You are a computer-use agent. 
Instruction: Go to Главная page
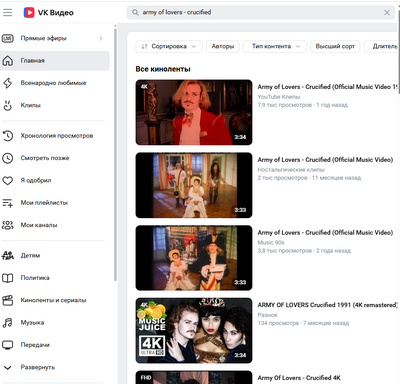(x=55, y=61)
